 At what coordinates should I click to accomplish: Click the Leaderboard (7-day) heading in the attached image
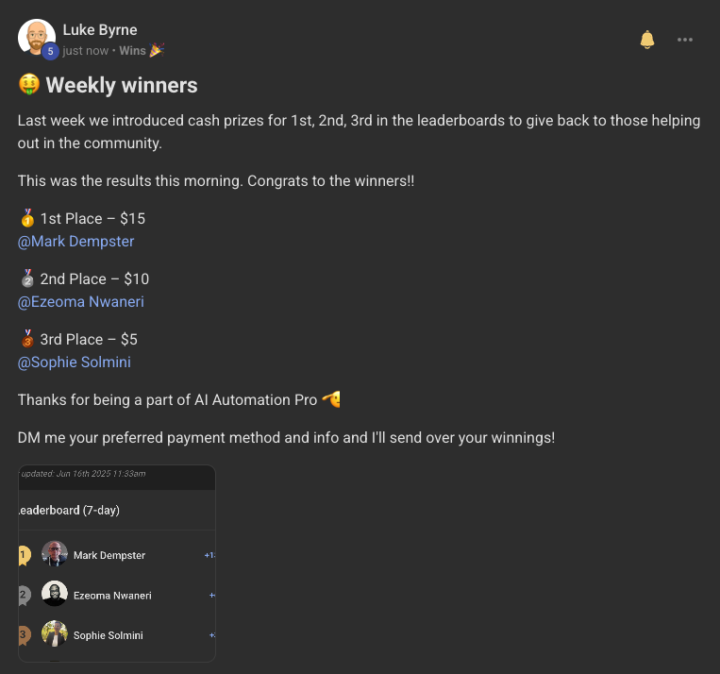(x=70, y=510)
